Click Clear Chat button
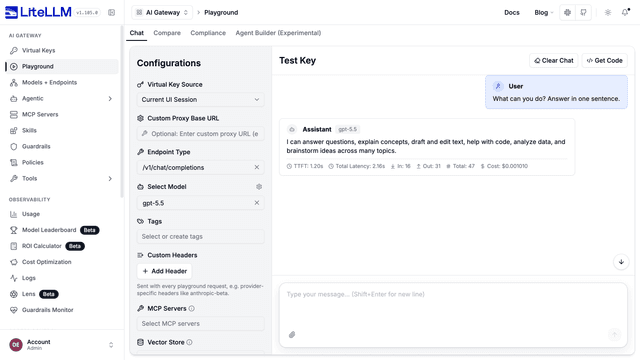 point(553,60)
